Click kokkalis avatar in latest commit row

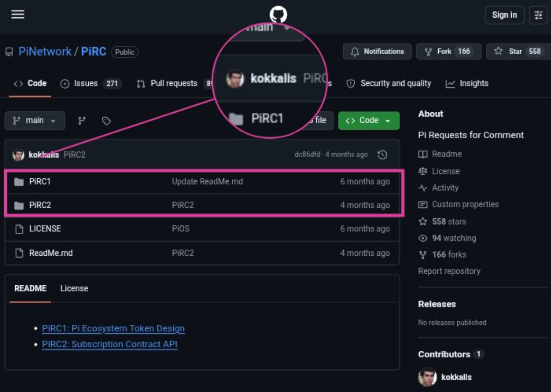(x=18, y=155)
